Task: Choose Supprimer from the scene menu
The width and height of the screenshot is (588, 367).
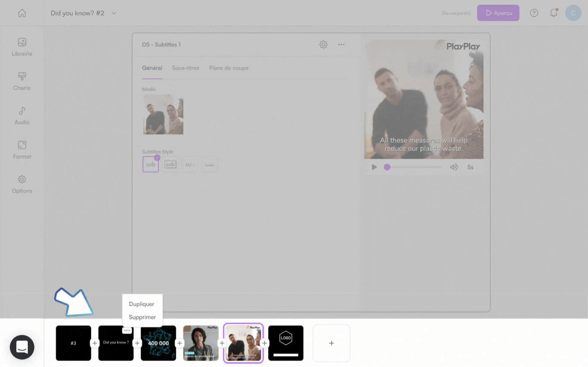Action: (x=142, y=317)
